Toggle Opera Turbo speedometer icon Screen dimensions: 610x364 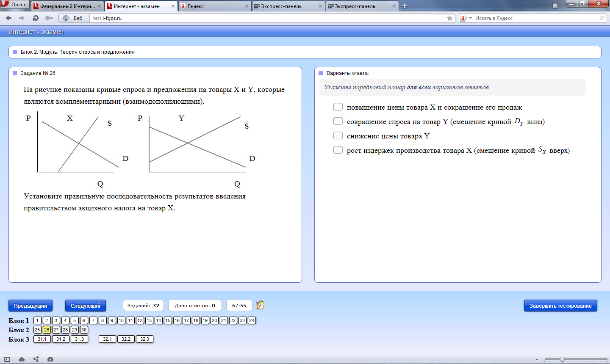pos(50,359)
